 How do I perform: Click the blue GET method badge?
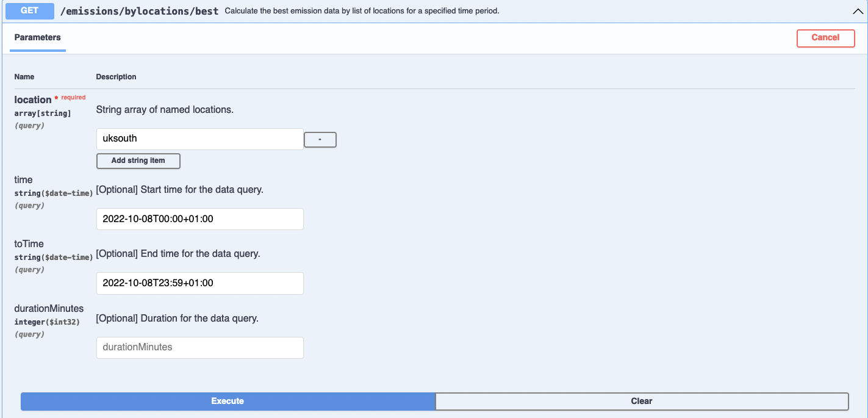point(30,10)
